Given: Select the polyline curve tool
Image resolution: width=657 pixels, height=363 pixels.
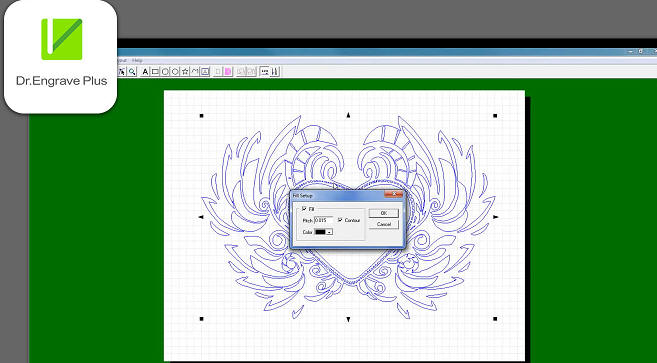Looking at the screenshot, I should [195, 72].
